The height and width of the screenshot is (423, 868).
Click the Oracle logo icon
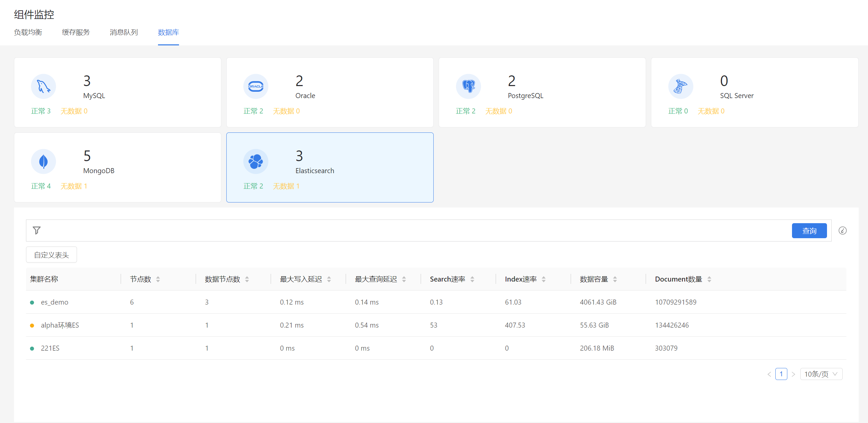[x=256, y=86]
